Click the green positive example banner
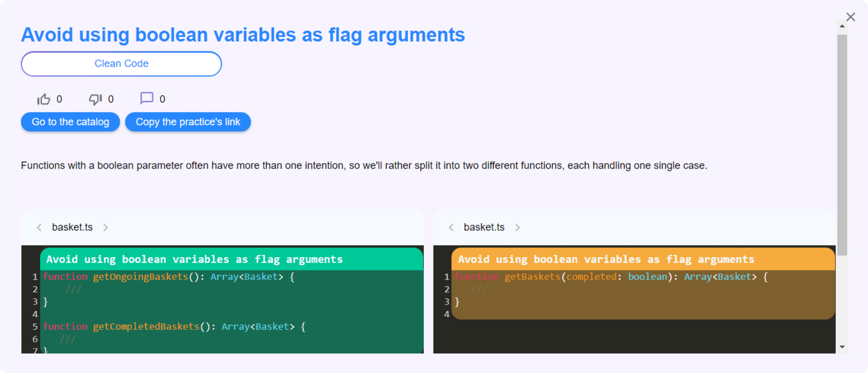Screen dimensions: 868x373 (231, 259)
